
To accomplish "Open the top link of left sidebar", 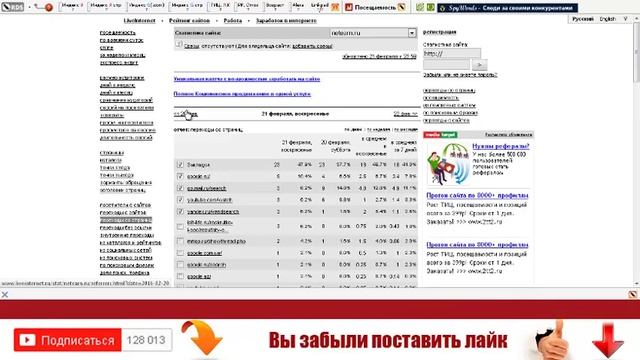I will pos(118,33).
